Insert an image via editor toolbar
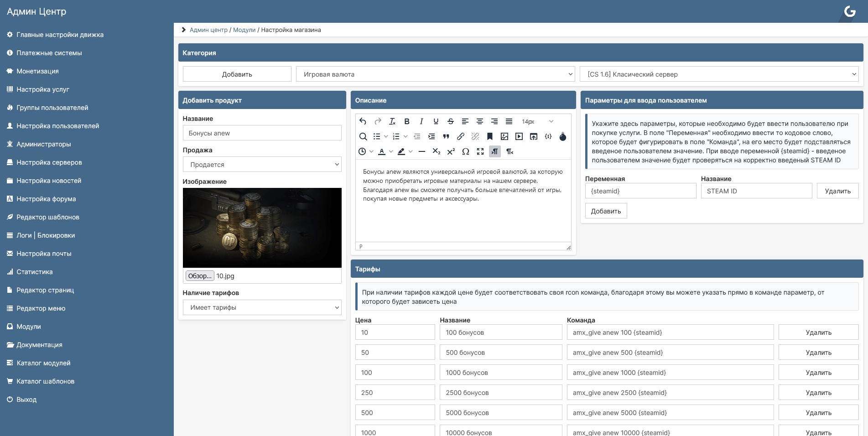The width and height of the screenshot is (868, 436). tap(504, 136)
